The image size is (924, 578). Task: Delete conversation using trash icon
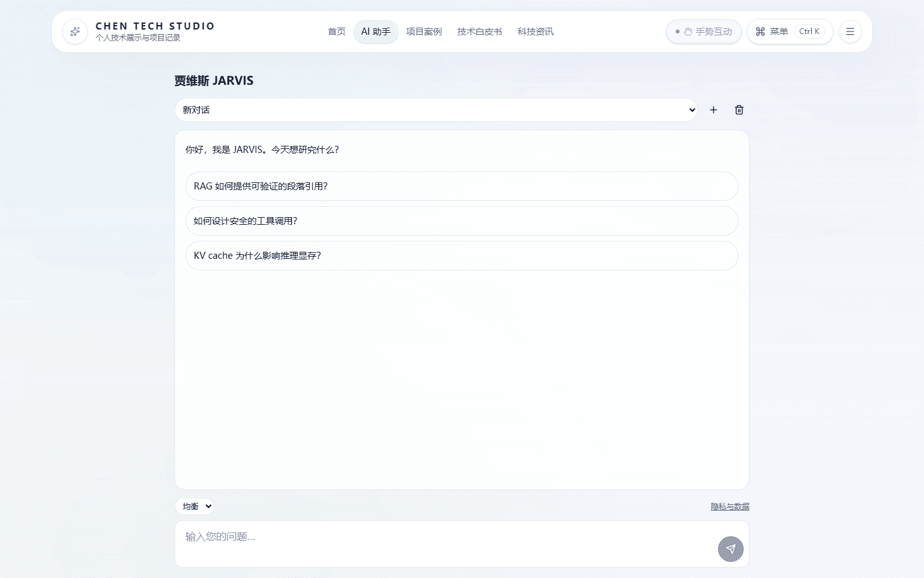pyautogui.click(x=739, y=110)
